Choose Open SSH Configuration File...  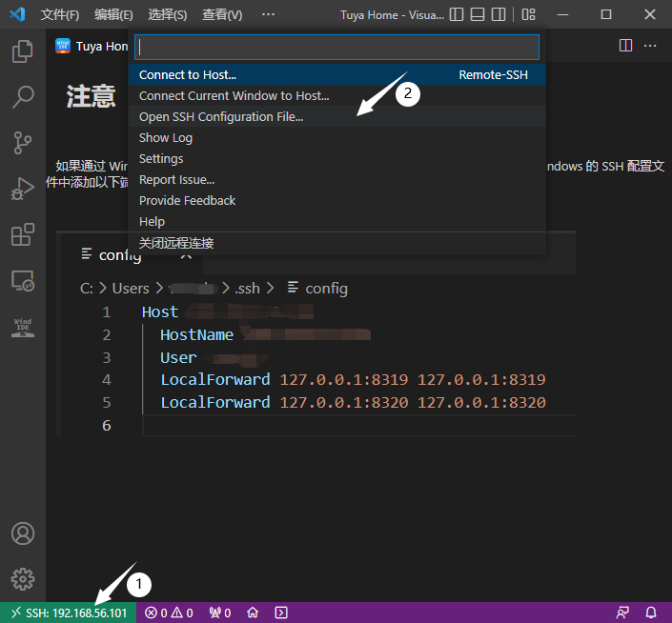[336, 116]
